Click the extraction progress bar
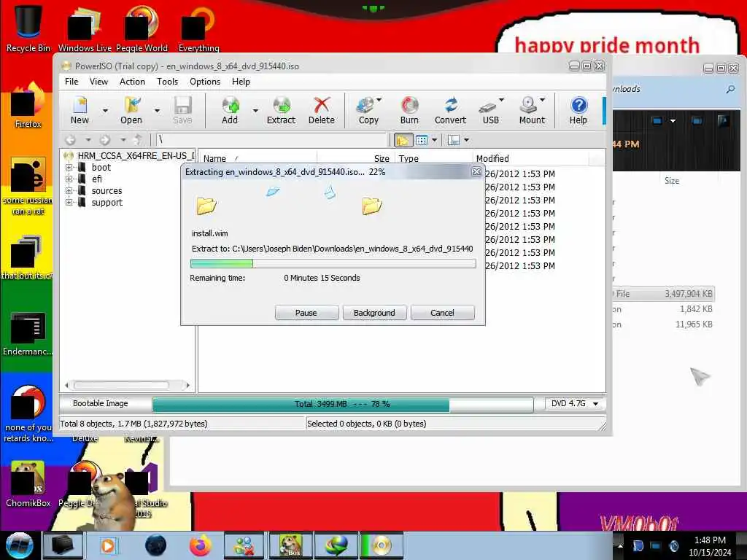Viewport: 747px width, 560px height. coord(333,263)
